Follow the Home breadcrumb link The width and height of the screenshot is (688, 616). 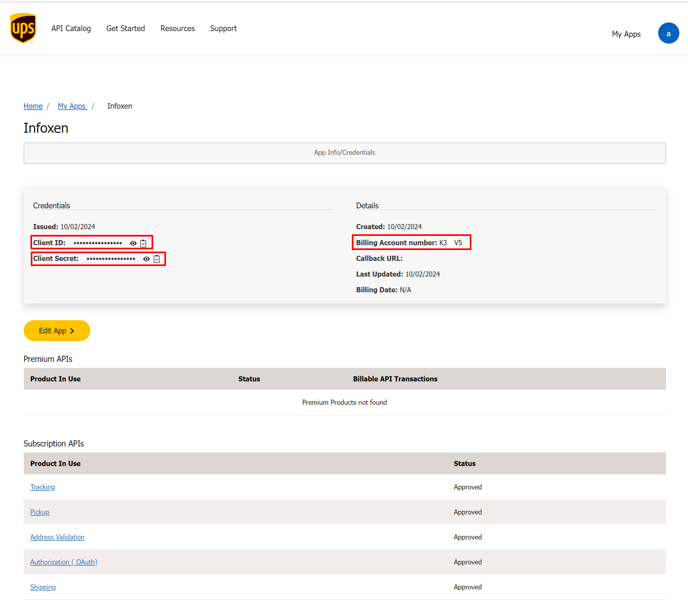click(x=33, y=106)
